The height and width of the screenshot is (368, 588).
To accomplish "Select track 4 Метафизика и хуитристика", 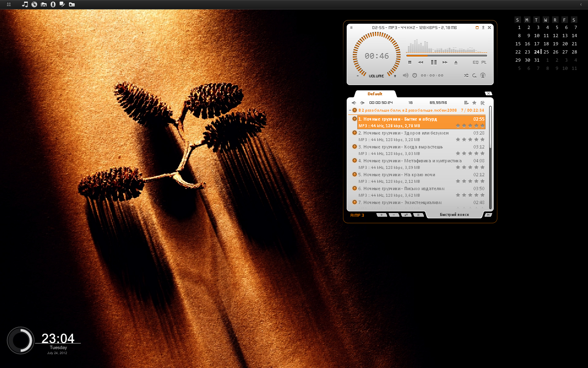I will 421,164.
